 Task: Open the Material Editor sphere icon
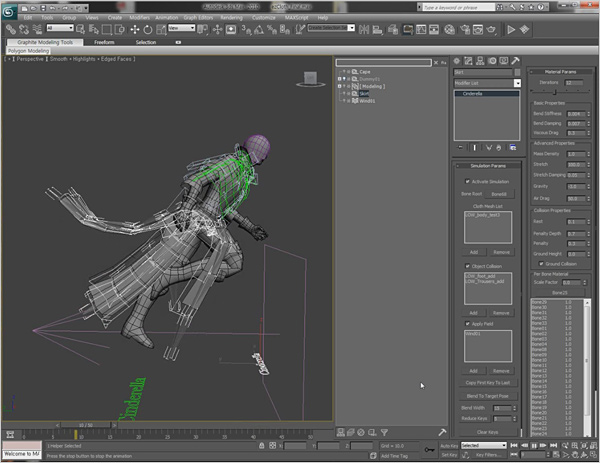450,29
